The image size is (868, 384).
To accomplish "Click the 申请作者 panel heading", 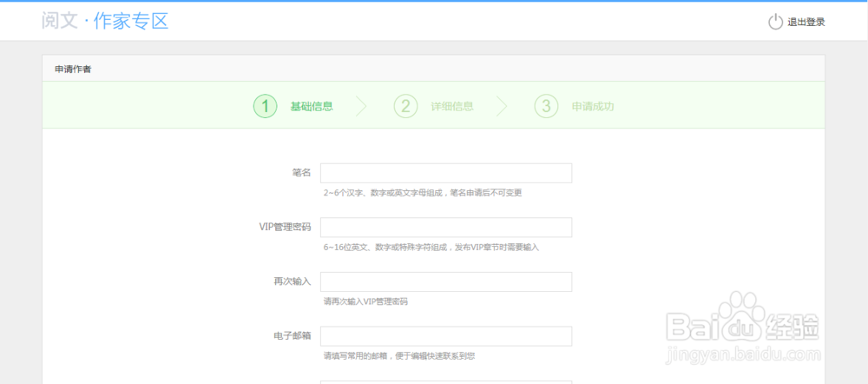I will [x=73, y=70].
